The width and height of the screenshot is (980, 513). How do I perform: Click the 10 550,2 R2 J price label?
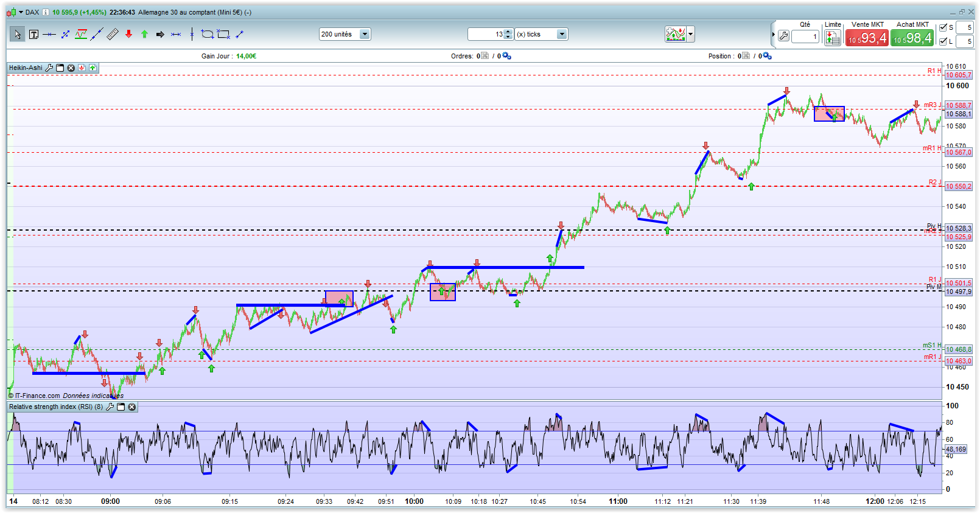click(x=959, y=187)
